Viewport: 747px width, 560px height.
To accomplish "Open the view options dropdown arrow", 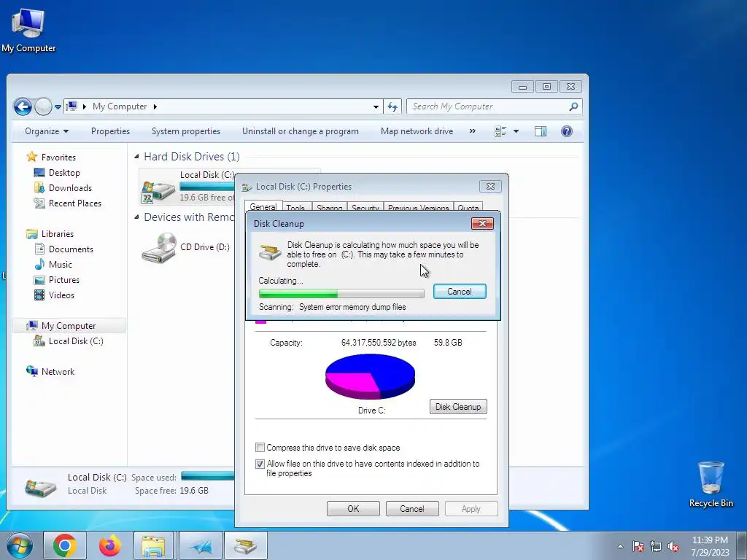I will click(516, 131).
